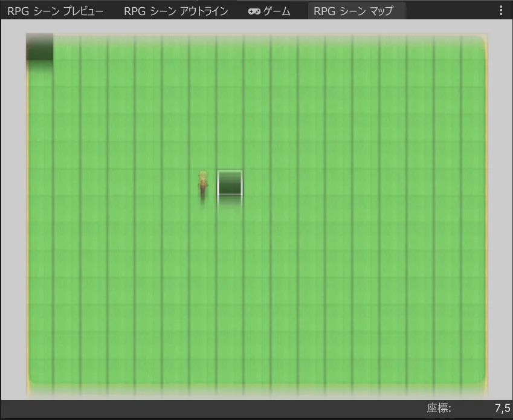
Task: Select the player character sprite on the map
Action: pos(203,184)
